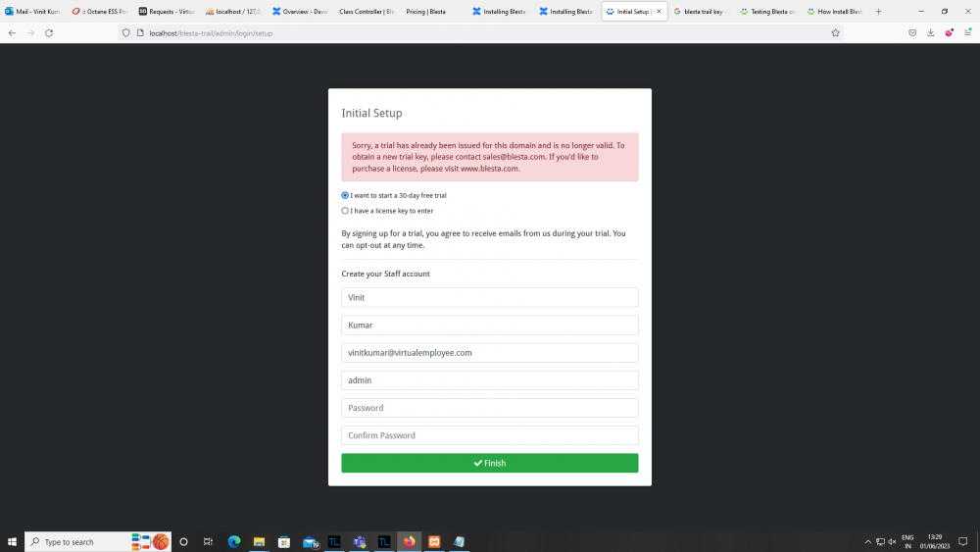Switch to the blesta trail key Google tab

tap(701, 11)
